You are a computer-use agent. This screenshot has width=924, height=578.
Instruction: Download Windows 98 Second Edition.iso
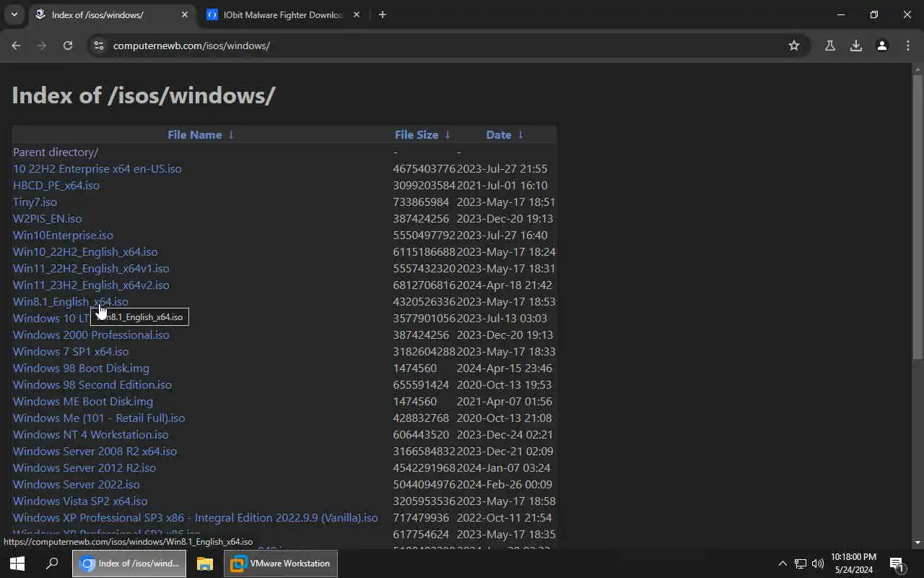pyautogui.click(x=92, y=384)
